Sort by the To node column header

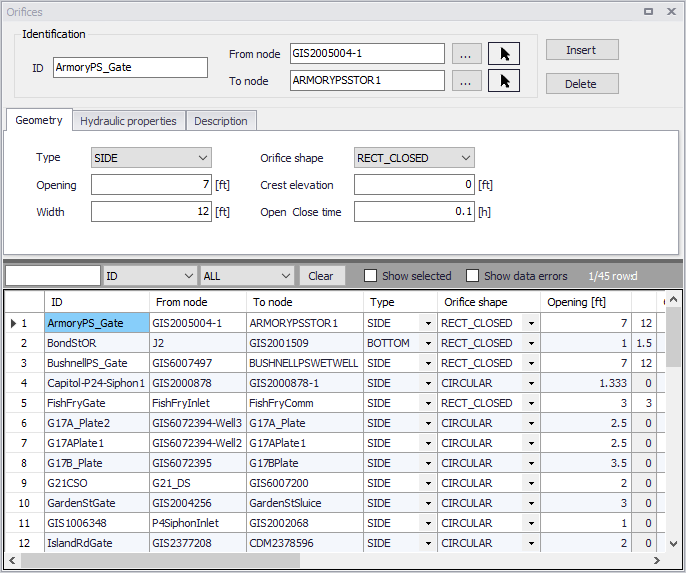point(305,302)
